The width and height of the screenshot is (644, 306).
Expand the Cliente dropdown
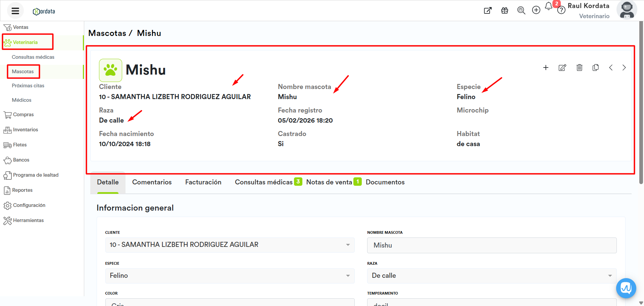(348, 245)
